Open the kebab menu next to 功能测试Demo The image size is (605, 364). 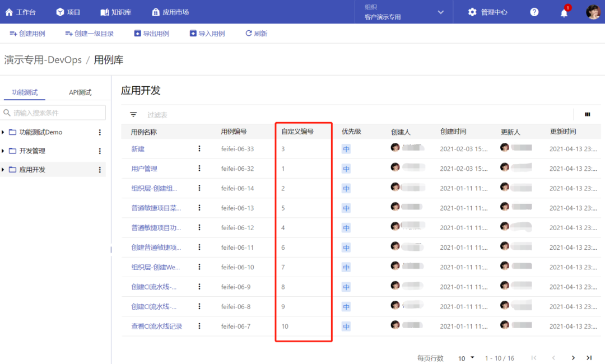pos(100,132)
